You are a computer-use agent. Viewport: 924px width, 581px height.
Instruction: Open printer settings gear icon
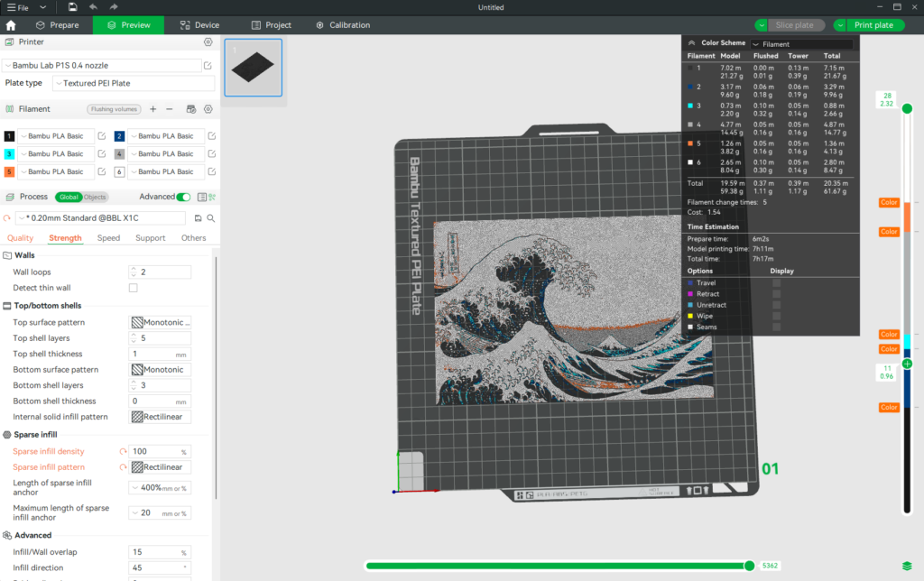coord(208,41)
